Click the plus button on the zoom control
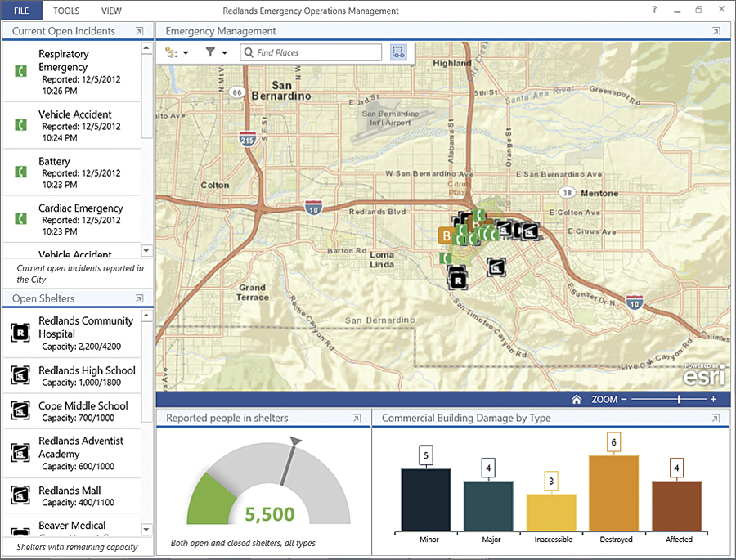This screenshot has width=736, height=560. [x=713, y=400]
